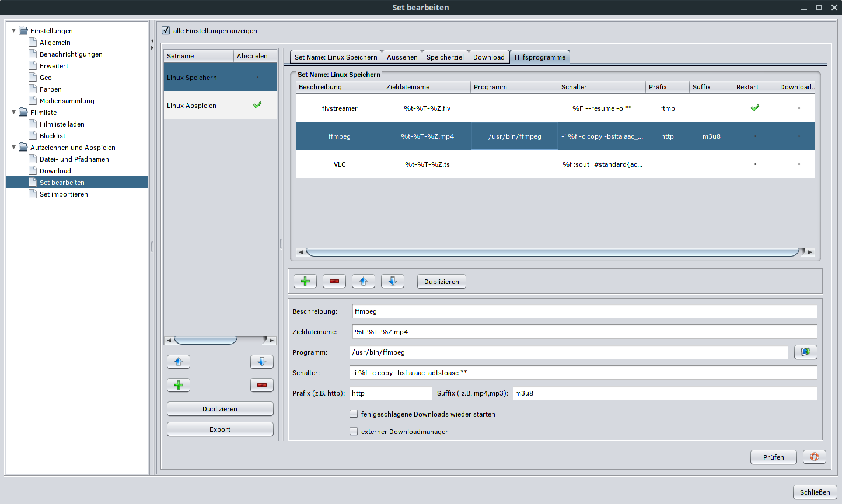Screen dimensions: 842x504
Task: Add a new helper program with green plus
Action: (x=305, y=282)
